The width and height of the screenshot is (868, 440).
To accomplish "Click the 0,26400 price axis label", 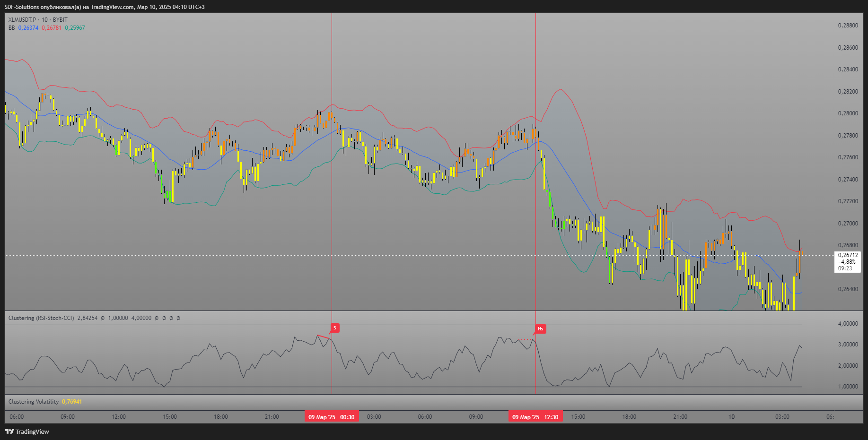I will [848, 289].
